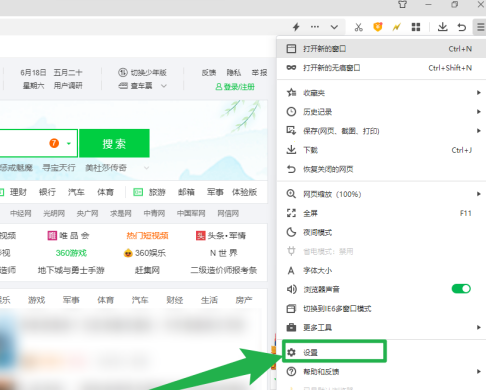Open the orange shield security icon
Viewport: 486px width, 390px height.
click(377, 27)
